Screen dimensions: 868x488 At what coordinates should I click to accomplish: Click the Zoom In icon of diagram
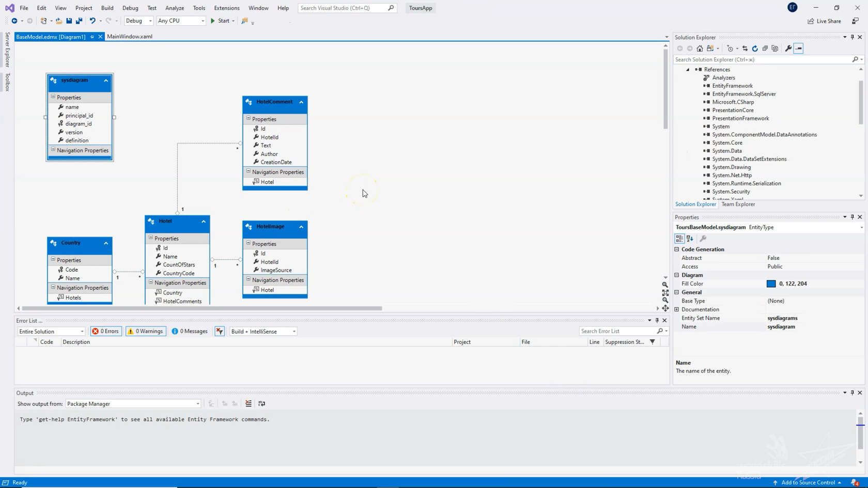click(x=665, y=285)
